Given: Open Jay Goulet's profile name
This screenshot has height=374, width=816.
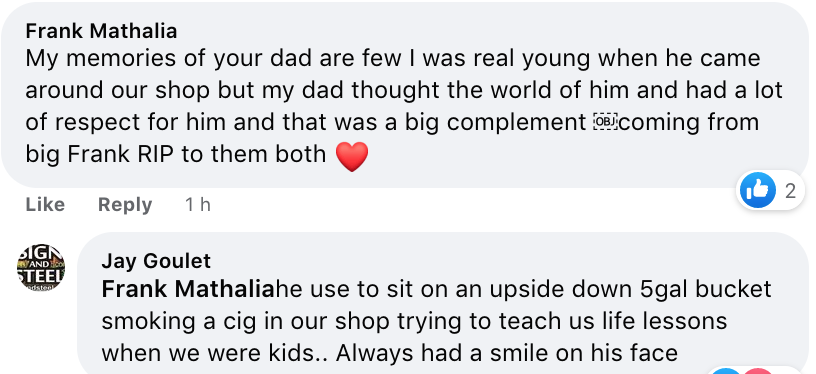Looking at the screenshot, I should coord(156,261).
